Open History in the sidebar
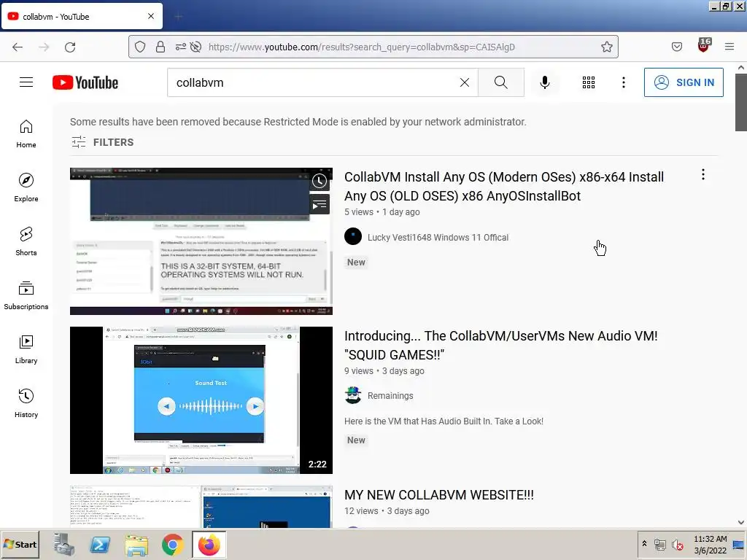This screenshot has height=560, width=747. click(26, 403)
